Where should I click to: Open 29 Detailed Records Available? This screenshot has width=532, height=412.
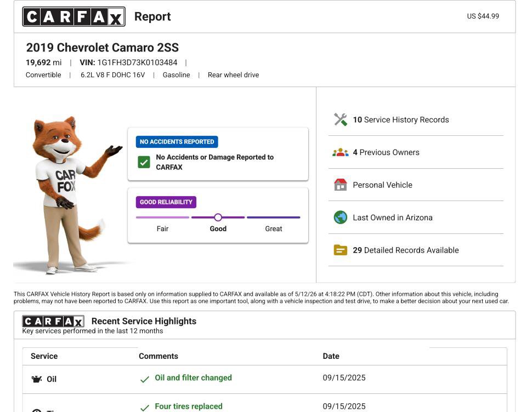coord(406,250)
